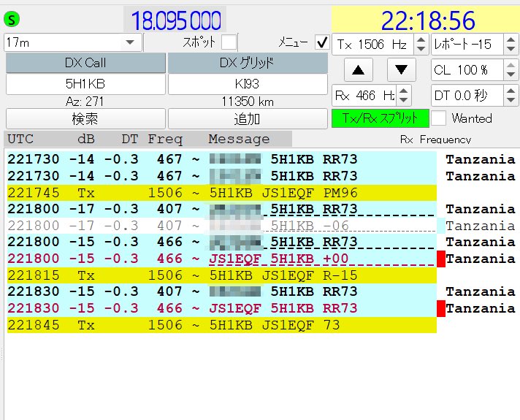Click the up arrow frequency shift button
Screen dimensions: 520x420
pos(358,70)
